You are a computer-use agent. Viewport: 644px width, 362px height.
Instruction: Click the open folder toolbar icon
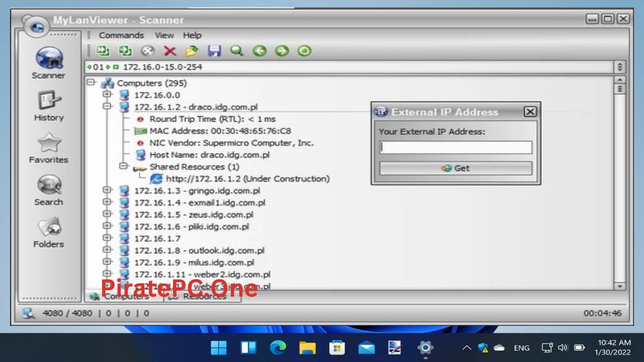click(x=192, y=51)
